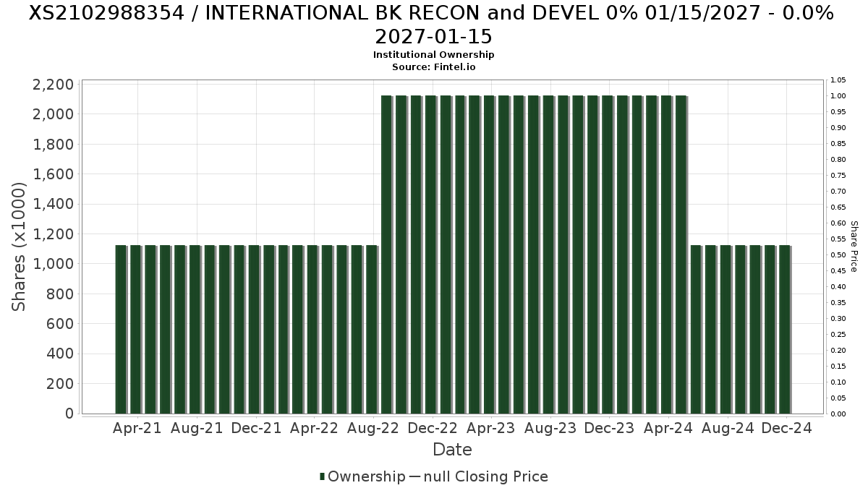Viewport: 868px width, 488px height.
Task: Click the Institutional Ownership subtitle
Action: [x=434, y=55]
